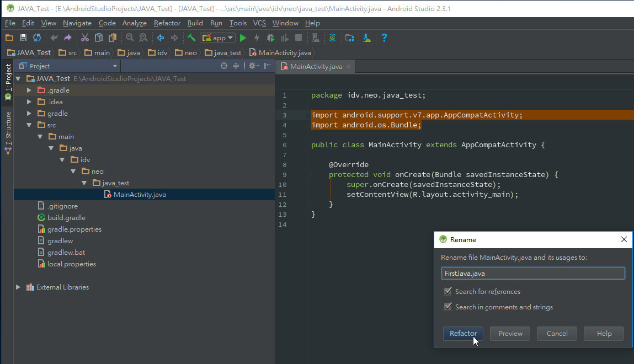This screenshot has height=364, width=634.
Task: Click the Redo arrow icon
Action: (67, 38)
